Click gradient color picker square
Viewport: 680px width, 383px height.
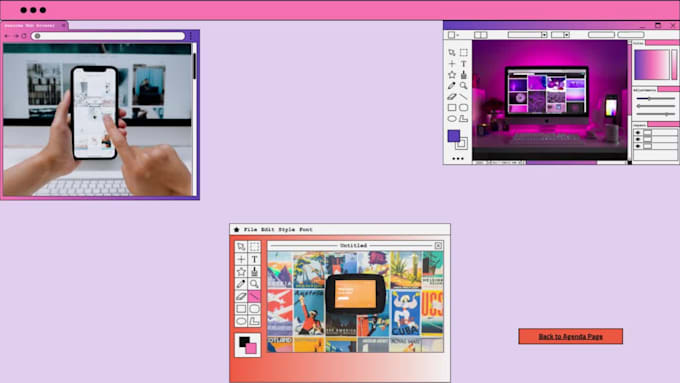652,65
